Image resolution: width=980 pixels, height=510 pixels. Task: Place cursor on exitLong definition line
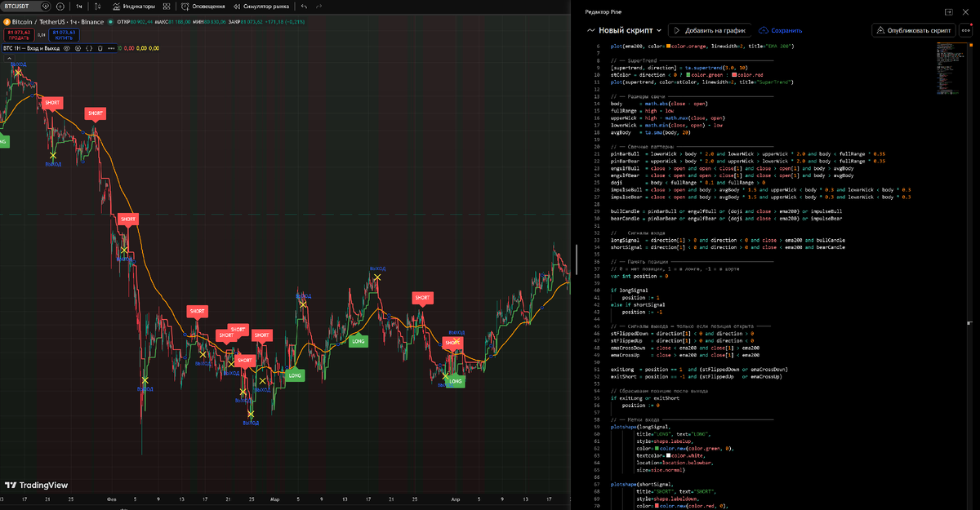click(699, 369)
